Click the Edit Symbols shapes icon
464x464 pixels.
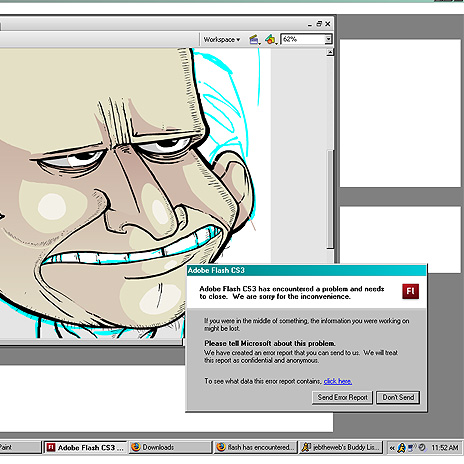pyautogui.click(x=271, y=39)
